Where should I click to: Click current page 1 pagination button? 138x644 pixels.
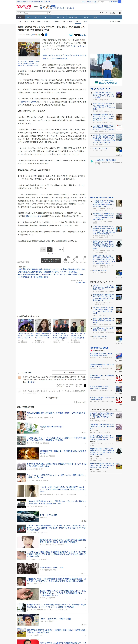49,250
